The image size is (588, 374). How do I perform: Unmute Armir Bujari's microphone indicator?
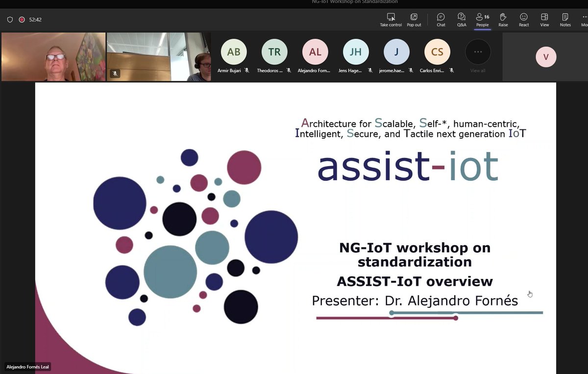coord(247,70)
